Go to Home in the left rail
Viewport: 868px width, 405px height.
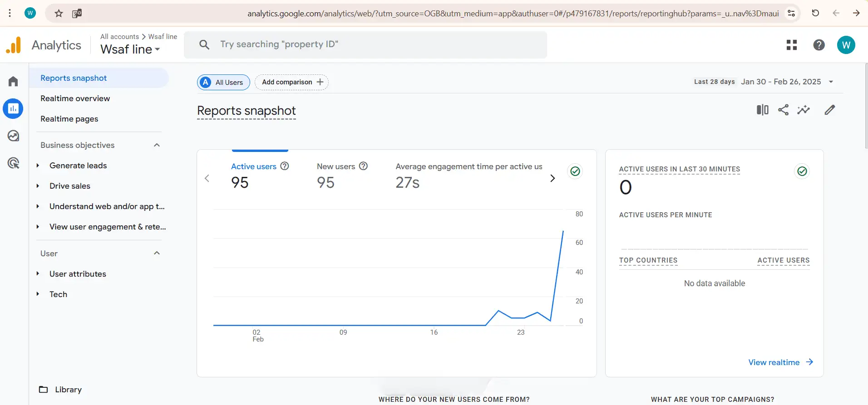click(13, 81)
